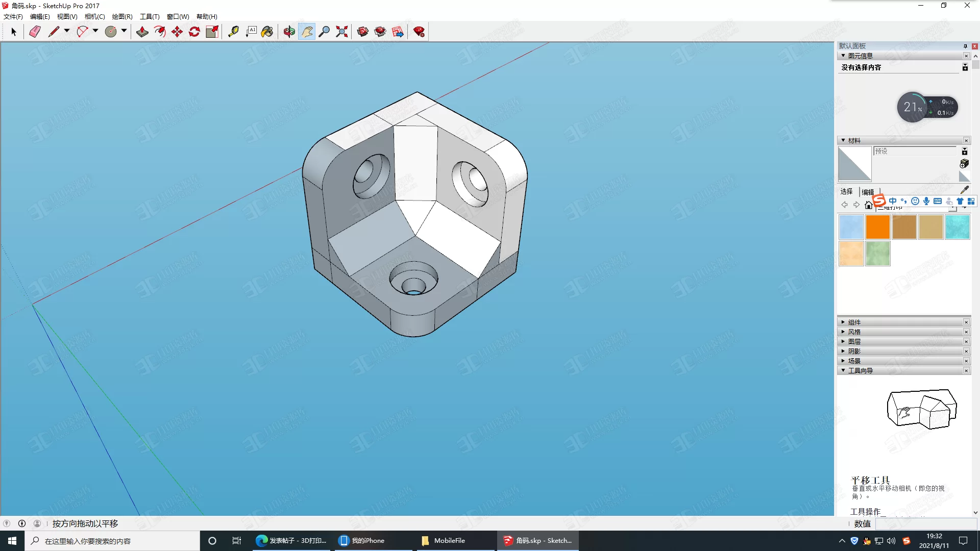
Task: Select the Offset tool
Action: click(x=160, y=32)
